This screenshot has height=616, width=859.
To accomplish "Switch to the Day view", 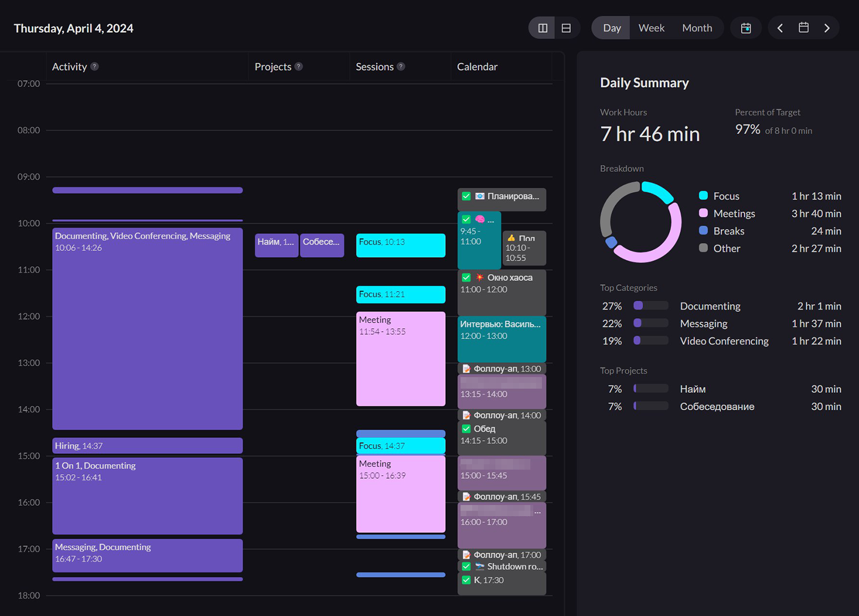I will [611, 28].
